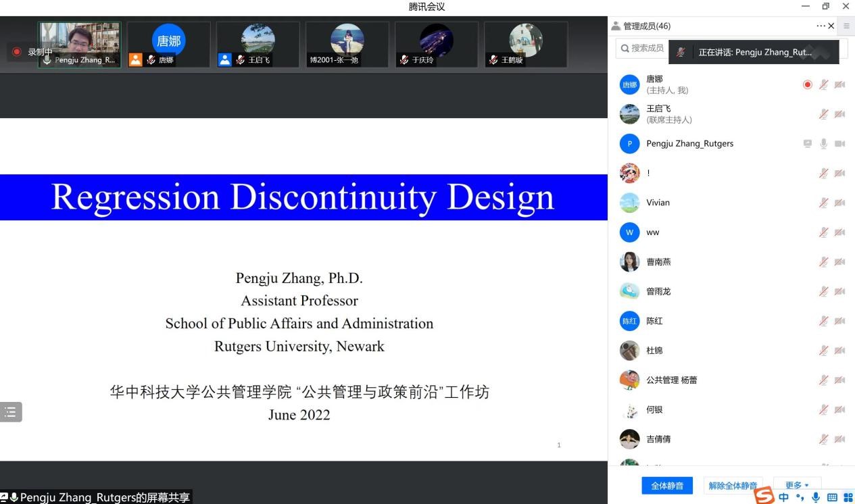This screenshot has width=855, height=504.
Task: Open the slide outline list icon at left edge
Action: point(11,412)
